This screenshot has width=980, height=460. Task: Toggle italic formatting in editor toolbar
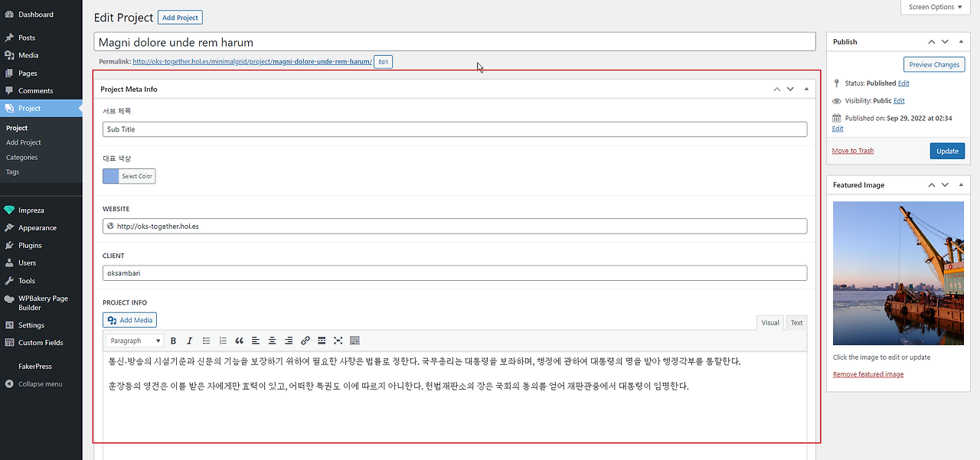point(189,341)
